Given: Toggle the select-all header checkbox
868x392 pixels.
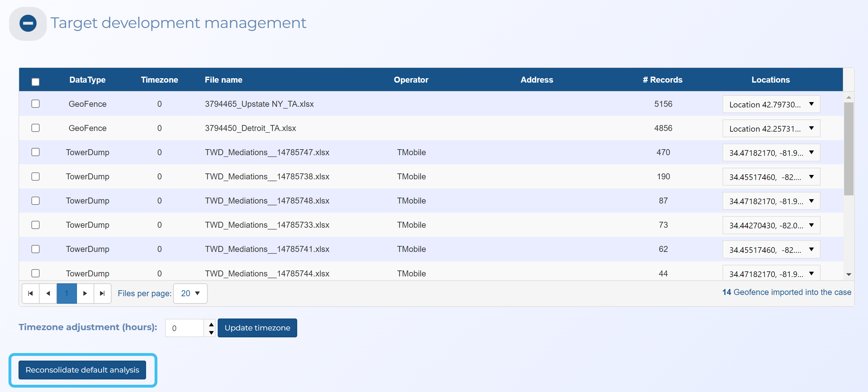Looking at the screenshot, I should click(x=35, y=82).
